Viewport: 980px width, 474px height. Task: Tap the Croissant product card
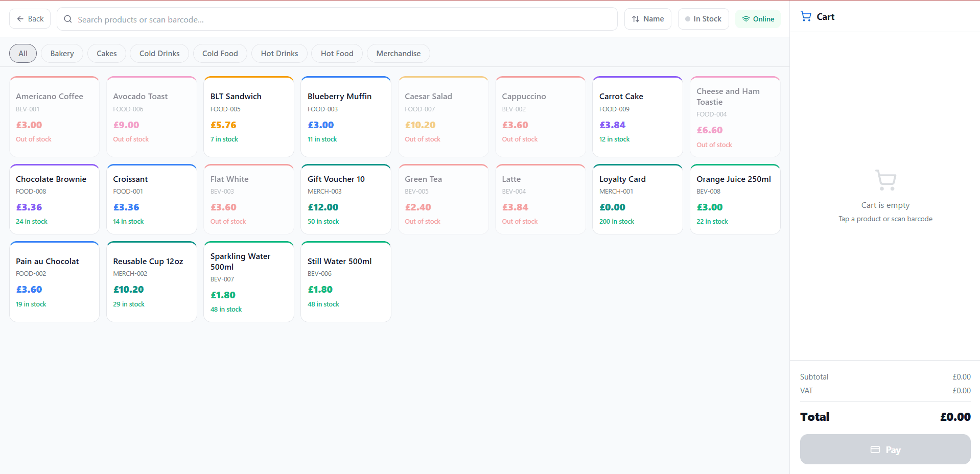[152, 199]
